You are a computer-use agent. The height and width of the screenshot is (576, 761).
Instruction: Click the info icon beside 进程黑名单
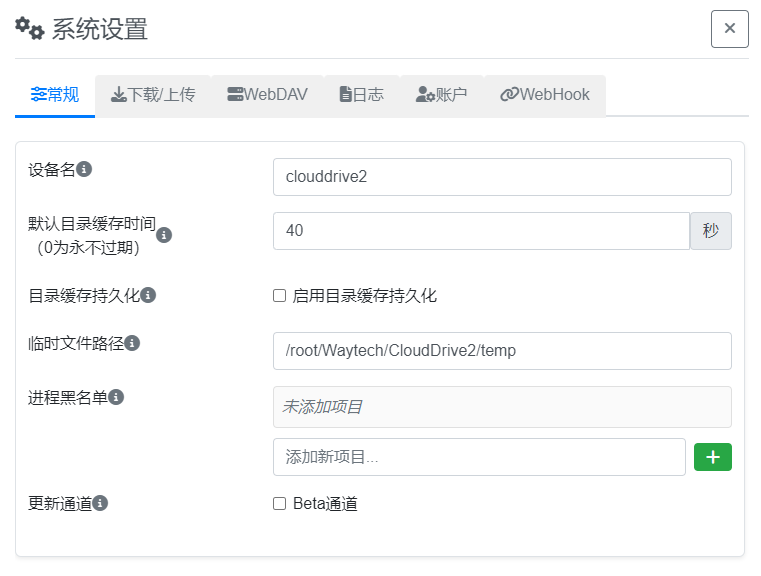coord(116,397)
